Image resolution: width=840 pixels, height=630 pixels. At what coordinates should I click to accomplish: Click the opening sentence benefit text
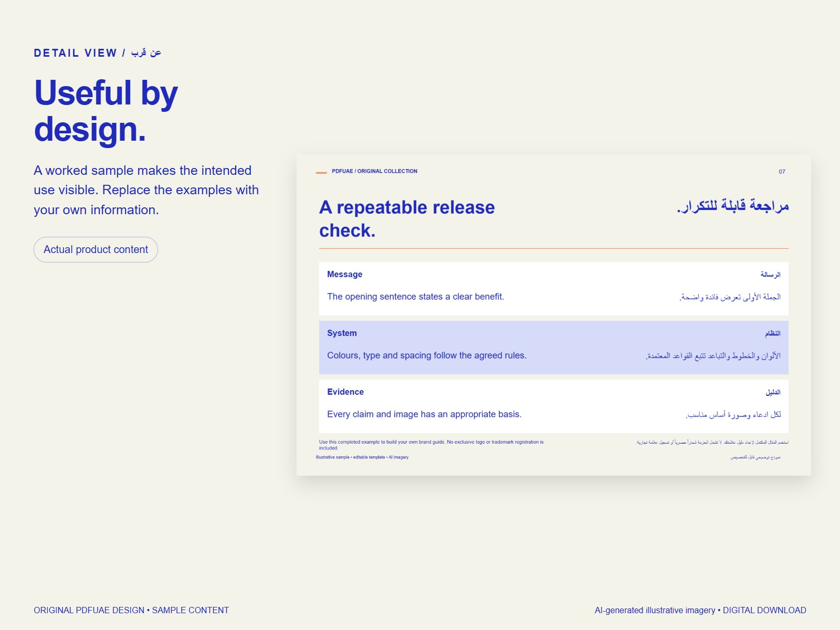(x=415, y=297)
